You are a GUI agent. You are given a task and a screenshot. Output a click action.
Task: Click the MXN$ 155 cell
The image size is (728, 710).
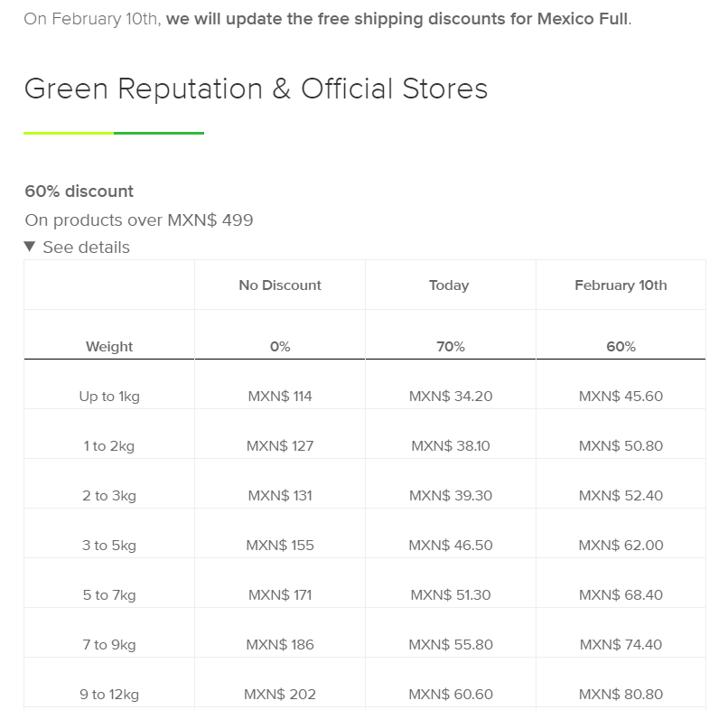[x=280, y=546]
